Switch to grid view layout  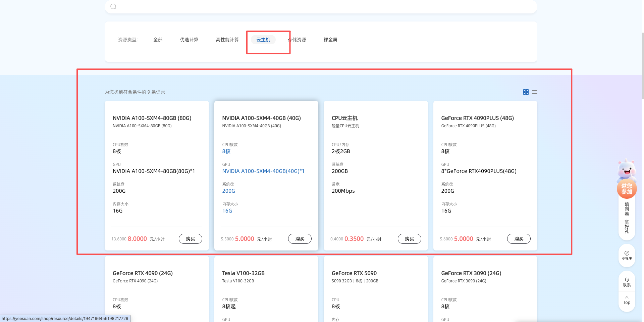point(526,92)
